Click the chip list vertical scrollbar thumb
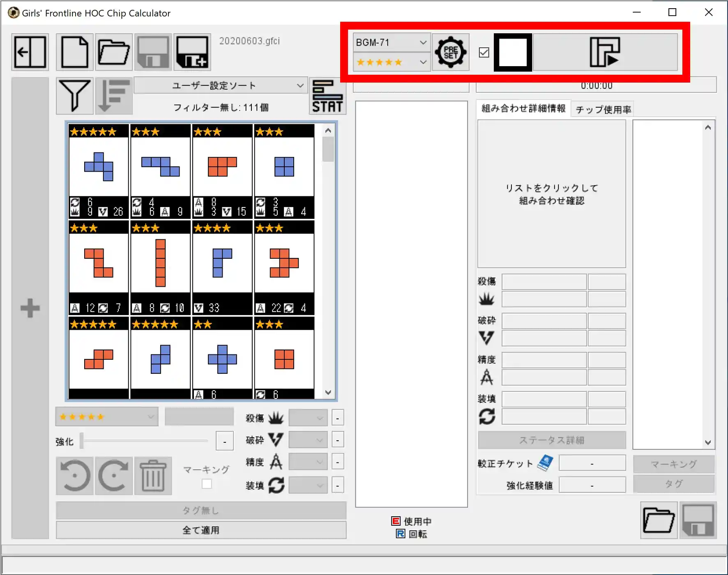Image resolution: width=728 pixels, height=575 pixels. [x=328, y=149]
